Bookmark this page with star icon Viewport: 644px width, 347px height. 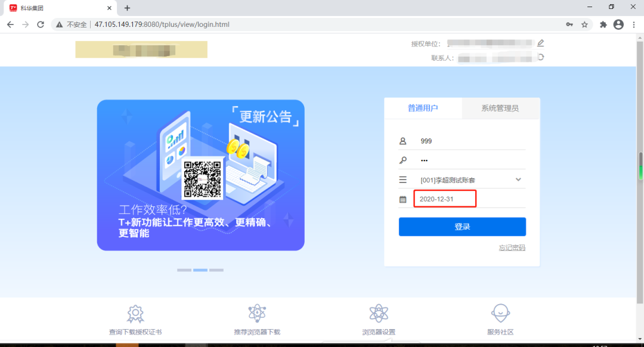coord(584,24)
